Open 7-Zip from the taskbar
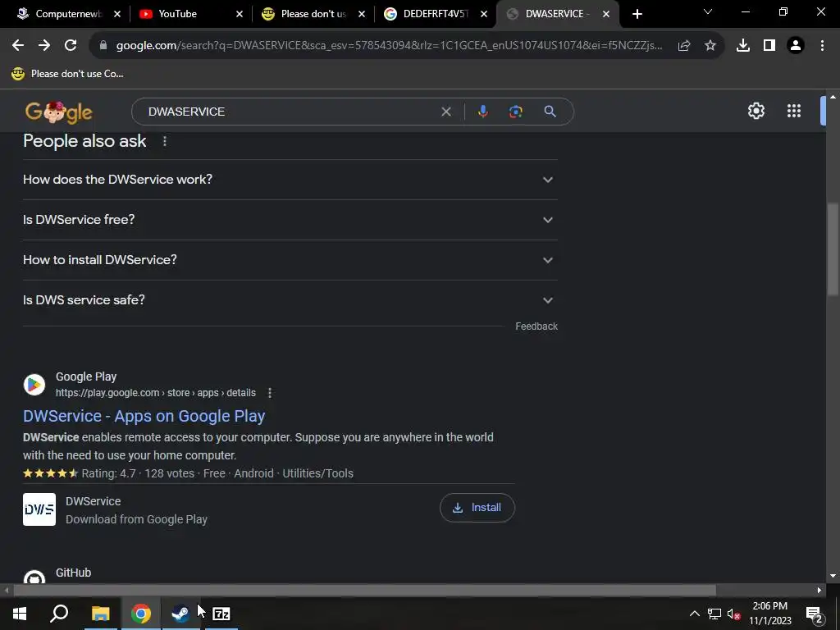The image size is (840, 630). (221, 614)
